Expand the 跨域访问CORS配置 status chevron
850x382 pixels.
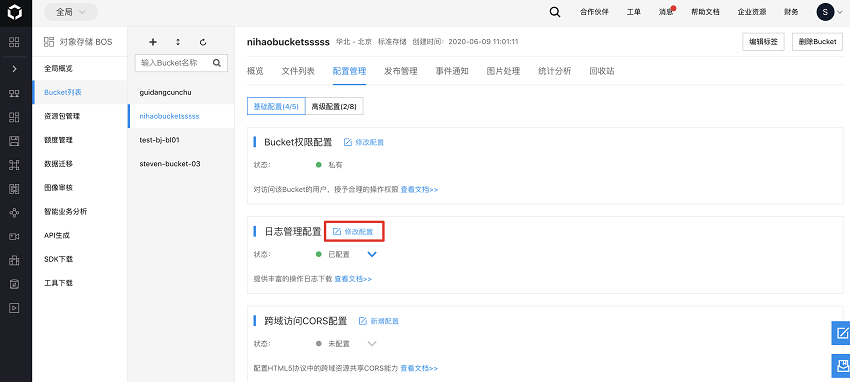click(x=371, y=344)
